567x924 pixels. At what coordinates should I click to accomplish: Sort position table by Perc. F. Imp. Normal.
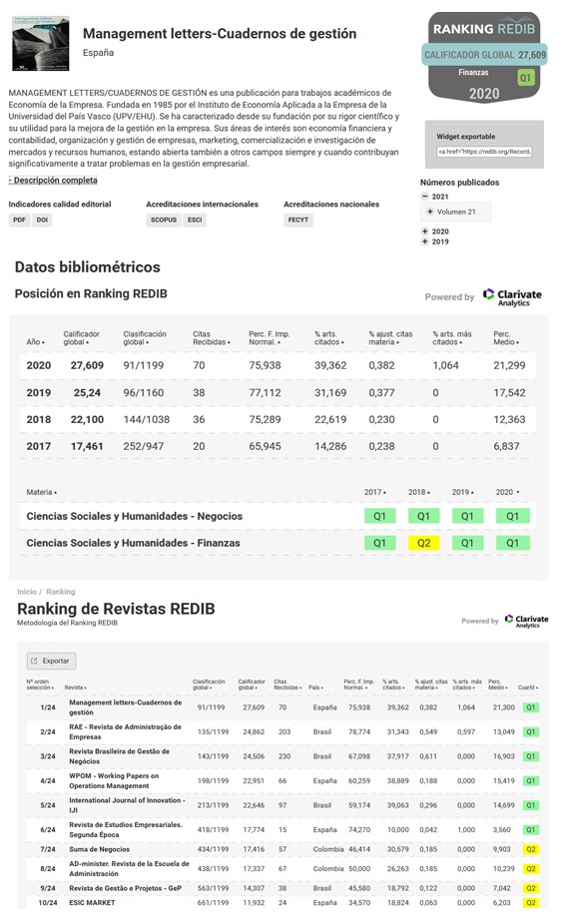pos(270,337)
